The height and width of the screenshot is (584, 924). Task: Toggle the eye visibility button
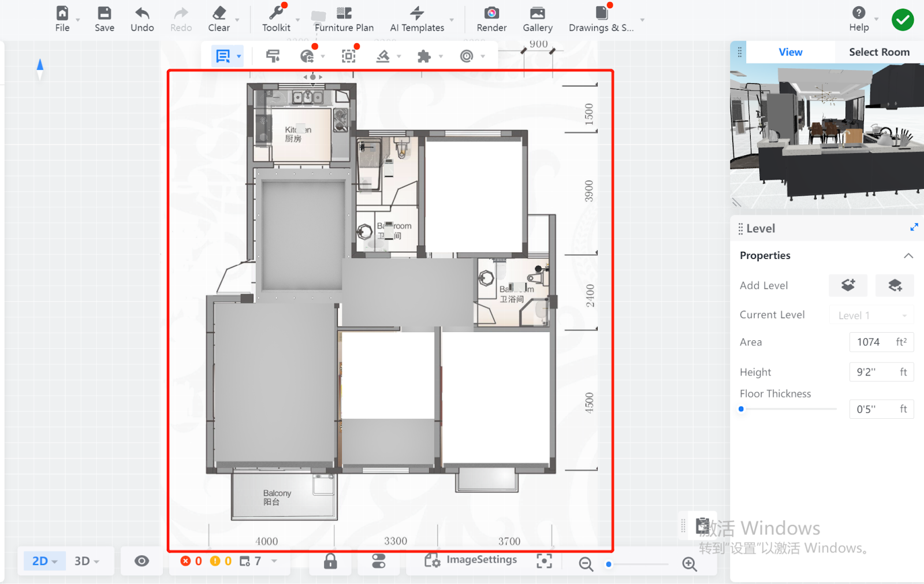[141, 561]
